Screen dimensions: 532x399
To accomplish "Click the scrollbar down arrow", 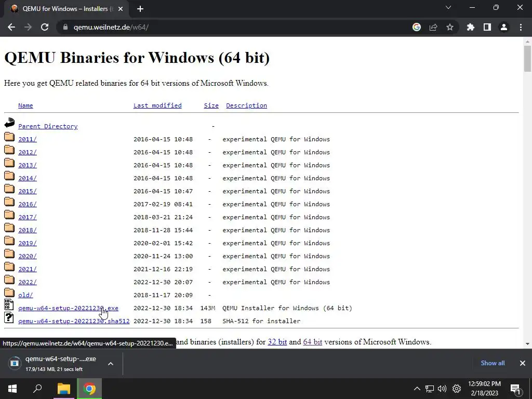I will pos(527,344).
